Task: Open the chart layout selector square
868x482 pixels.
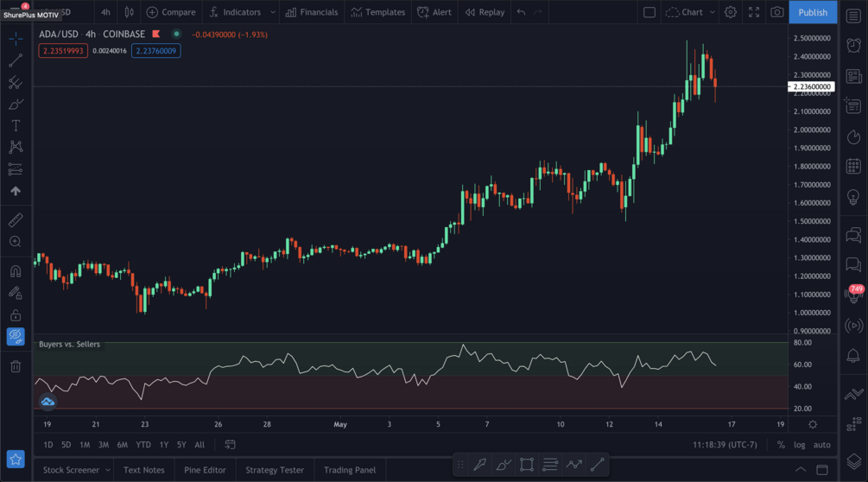Action: 649,12
